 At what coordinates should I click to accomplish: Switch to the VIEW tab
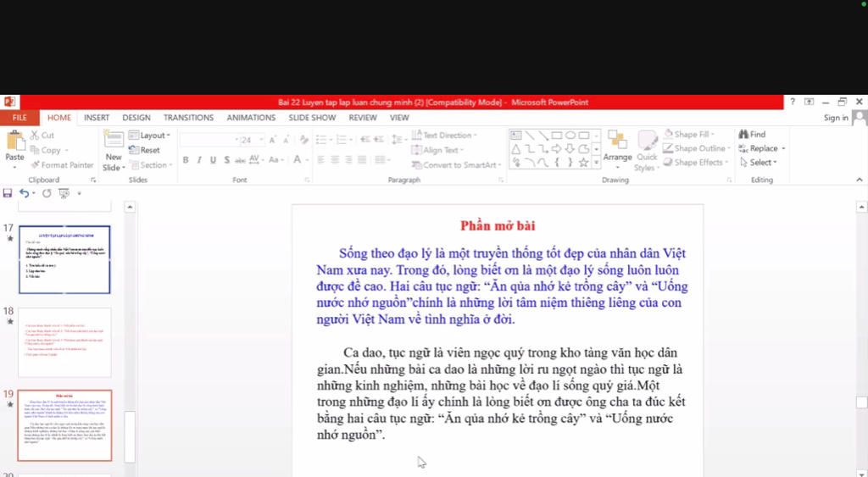399,118
